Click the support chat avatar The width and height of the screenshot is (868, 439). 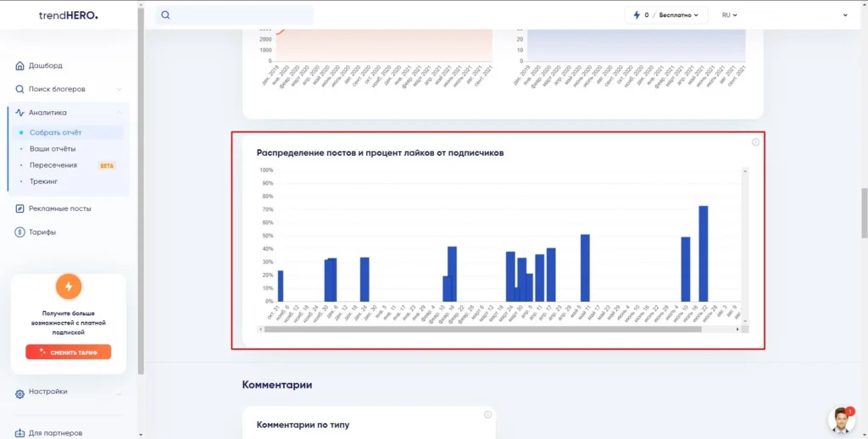point(842,420)
